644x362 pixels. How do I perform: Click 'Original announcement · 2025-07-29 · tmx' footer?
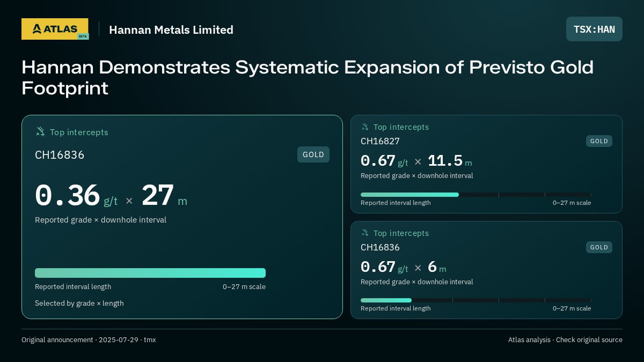click(89, 339)
